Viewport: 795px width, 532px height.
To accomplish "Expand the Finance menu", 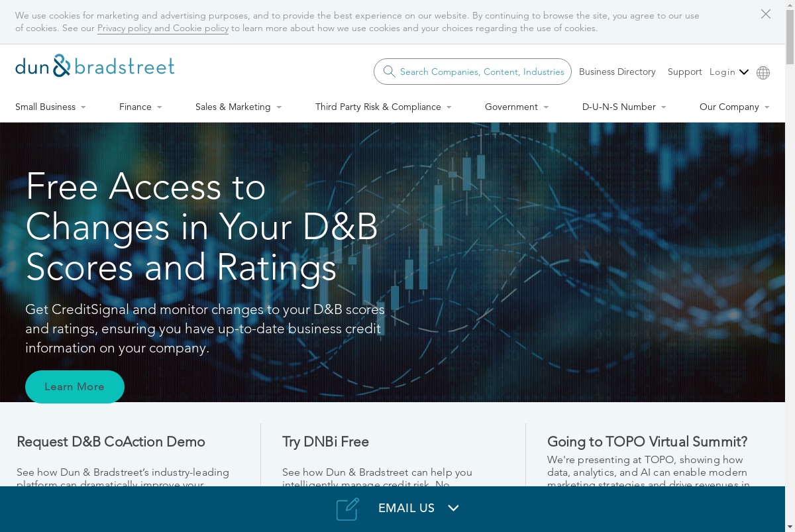I will 140,107.
